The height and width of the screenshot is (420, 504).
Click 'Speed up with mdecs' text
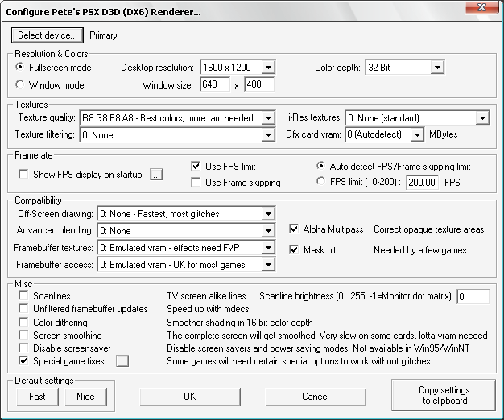click(x=208, y=309)
